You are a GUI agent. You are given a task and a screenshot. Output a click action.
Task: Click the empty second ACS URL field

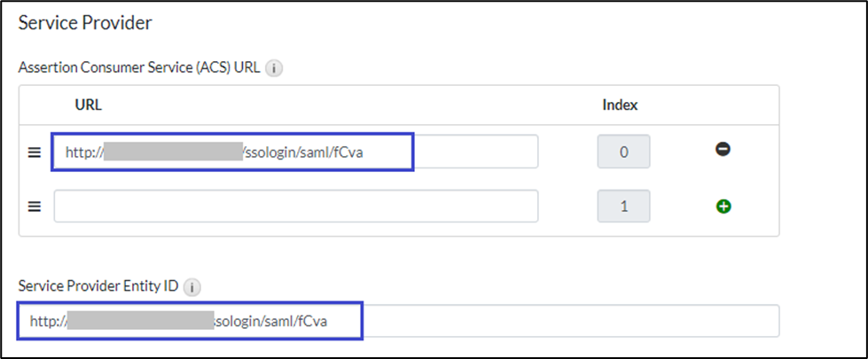point(296,207)
